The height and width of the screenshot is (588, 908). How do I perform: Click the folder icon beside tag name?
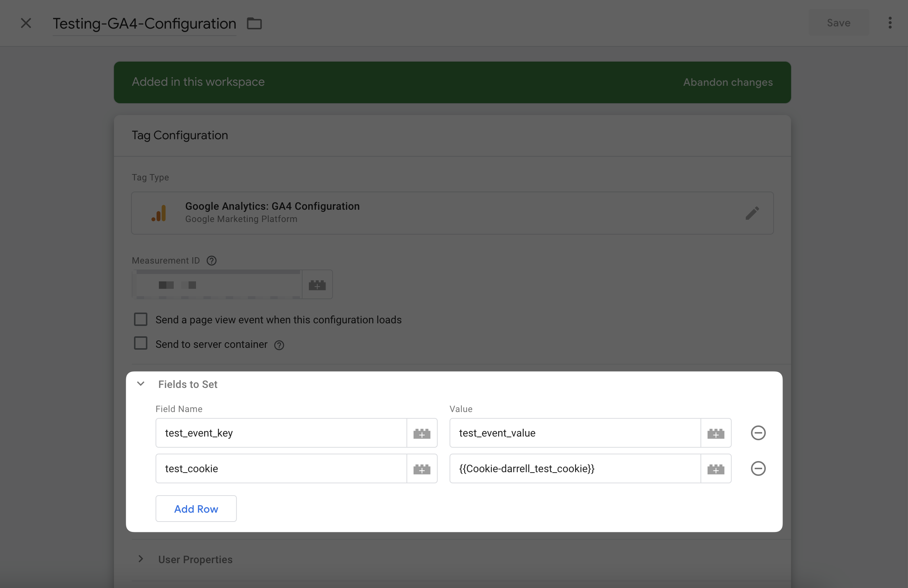254,24
